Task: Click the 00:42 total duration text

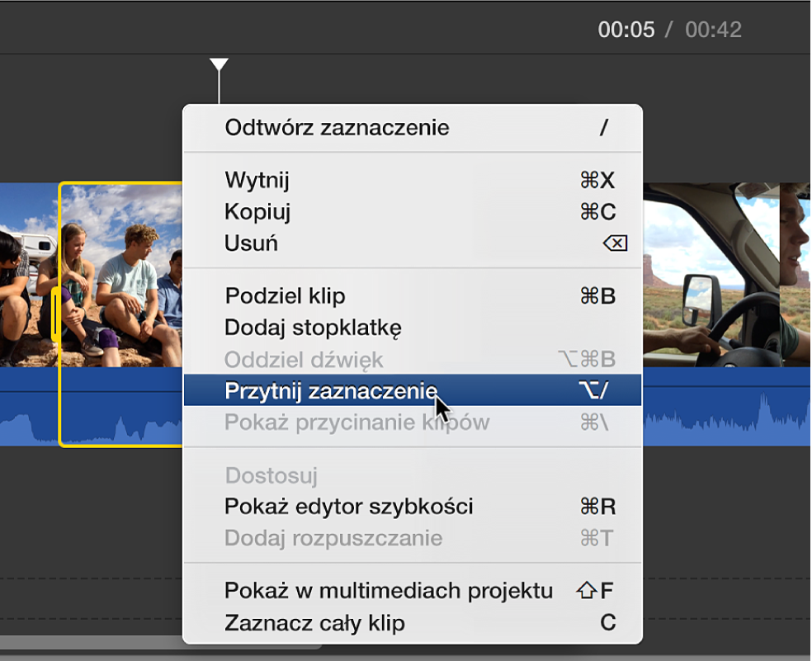Action: (713, 30)
